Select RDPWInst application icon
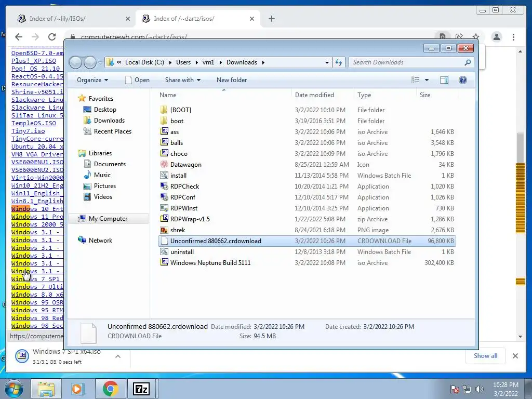Image resolution: width=532 pixels, height=399 pixels. (164, 208)
